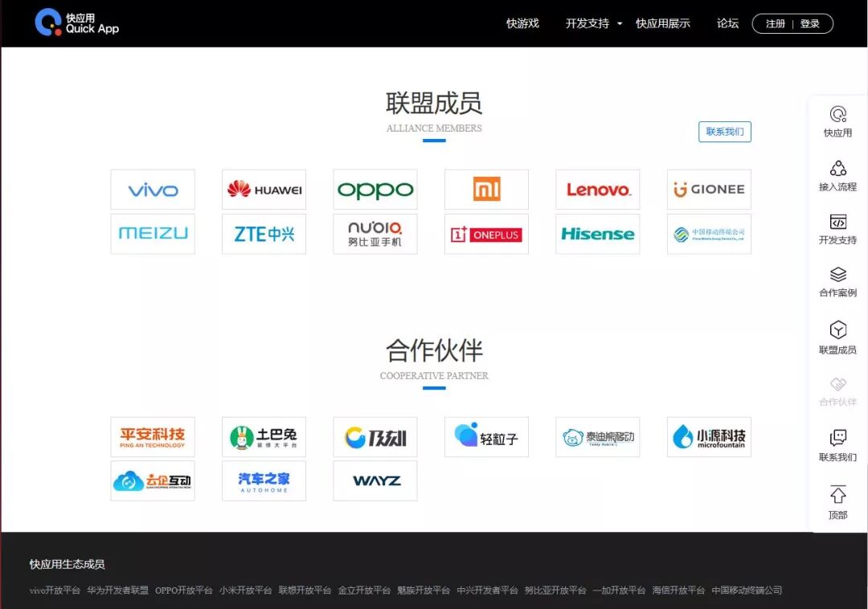Viewport: 868px width, 609px height.
Task: Open the 云企互动 partner logo
Action: 153,480
